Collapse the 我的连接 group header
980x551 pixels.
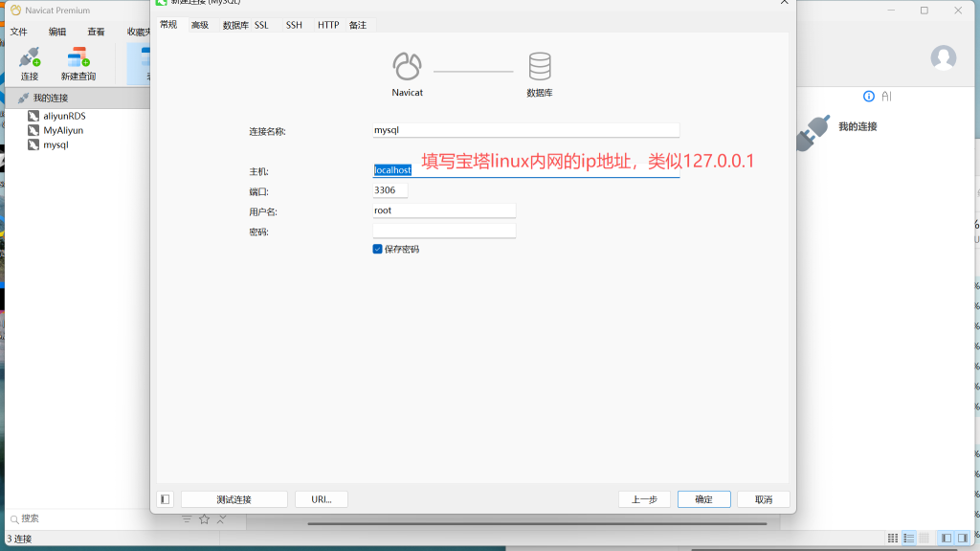[x=50, y=98]
